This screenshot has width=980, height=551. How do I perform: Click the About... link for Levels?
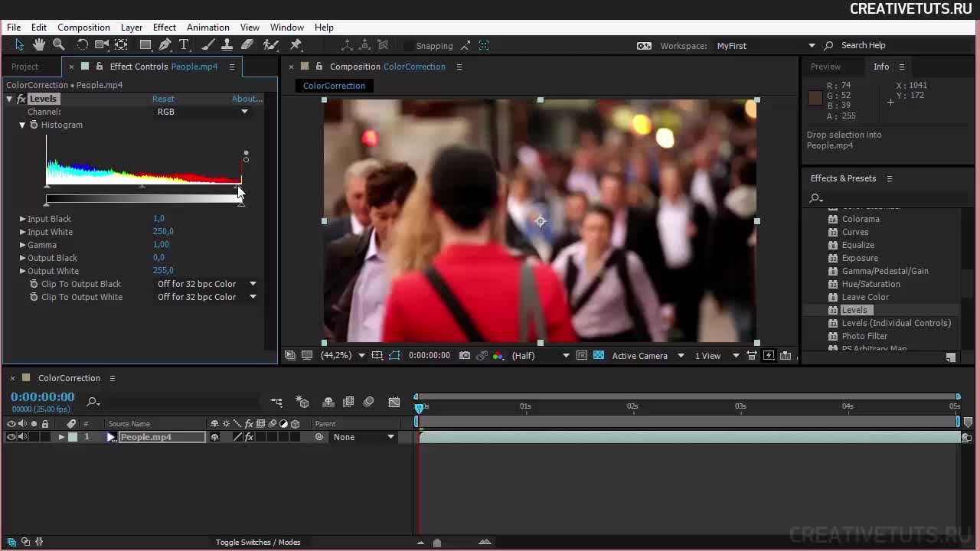(247, 99)
